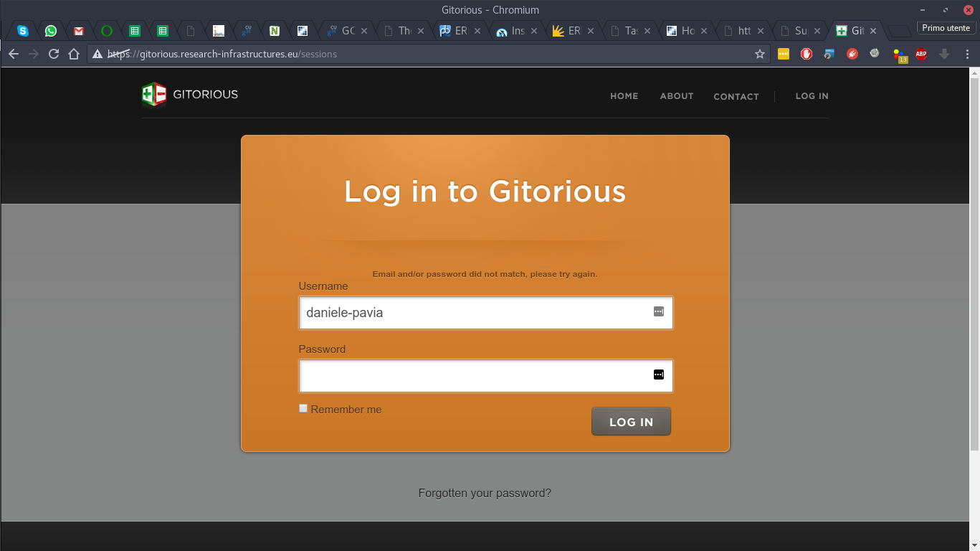980x551 pixels.
Task: Open the pinned tab with N icon
Action: coord(275,31)
